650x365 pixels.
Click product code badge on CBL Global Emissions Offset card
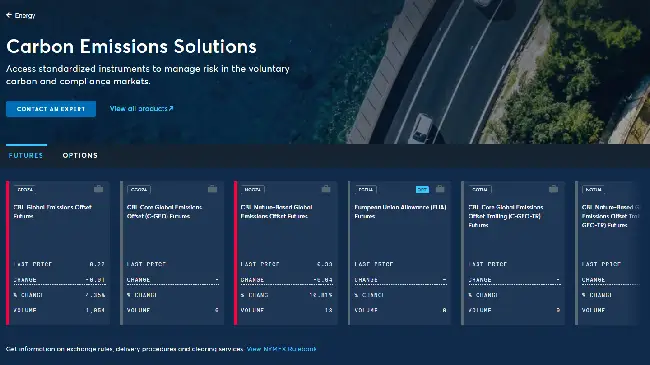pyautogui.click(x=25, y=190)
